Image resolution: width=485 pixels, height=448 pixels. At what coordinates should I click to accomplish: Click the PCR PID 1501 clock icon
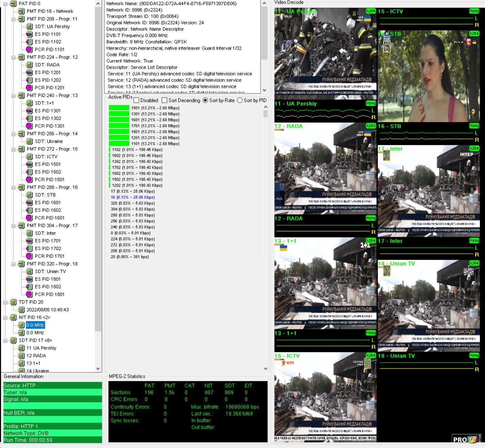coord(29,180)
